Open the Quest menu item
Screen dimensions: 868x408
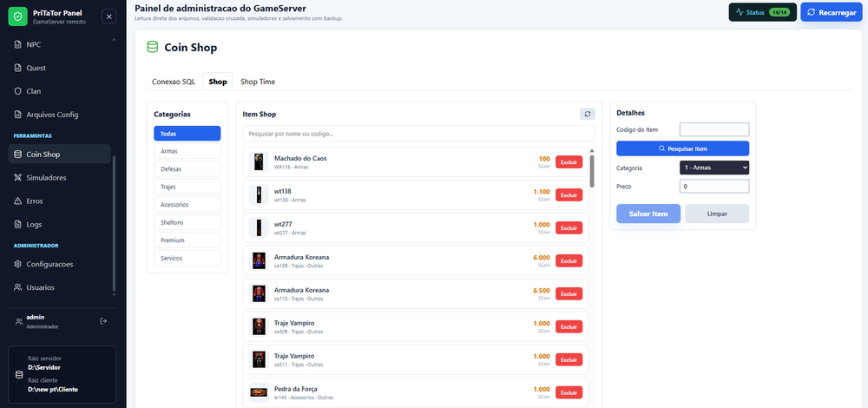[59, 68]
